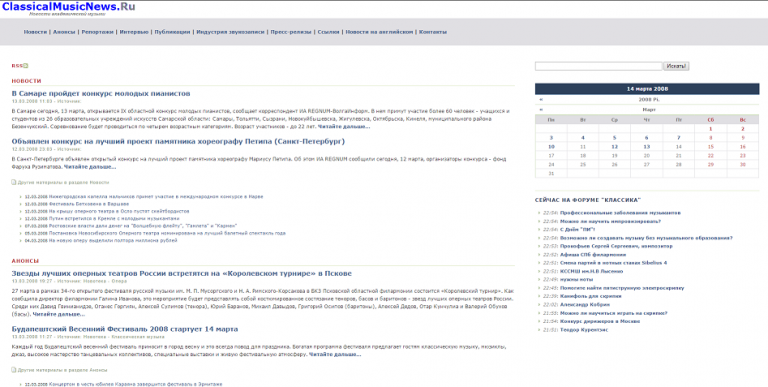
Task: Go to previous month before Март
Action: coord(541,110)
